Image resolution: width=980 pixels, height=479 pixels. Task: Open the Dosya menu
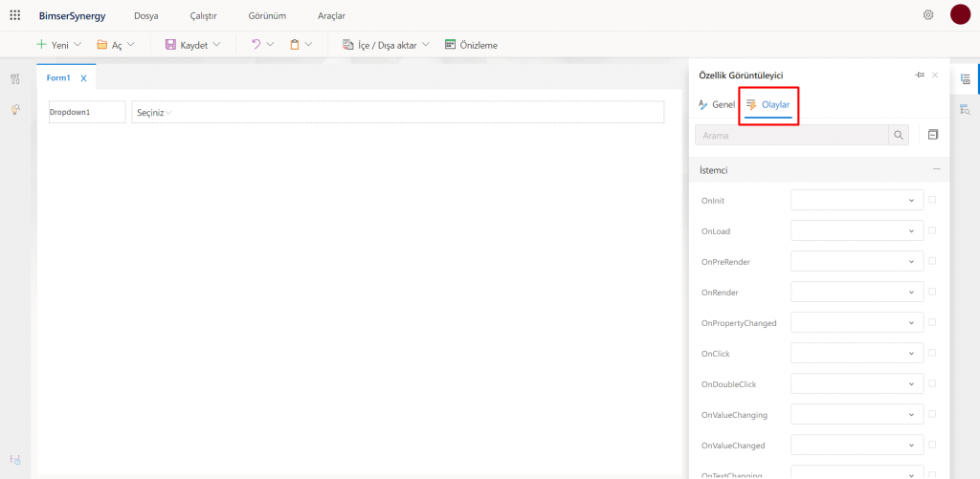pyautogui.click(x=145, y=16)
